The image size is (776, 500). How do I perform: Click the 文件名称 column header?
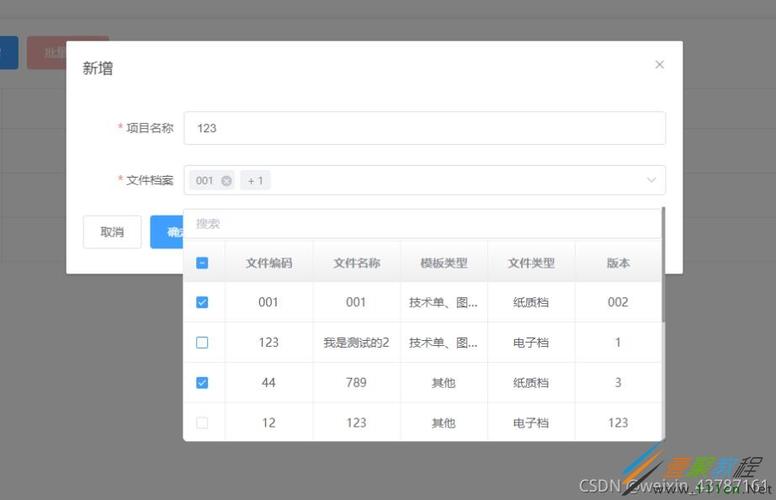[356, 263]
